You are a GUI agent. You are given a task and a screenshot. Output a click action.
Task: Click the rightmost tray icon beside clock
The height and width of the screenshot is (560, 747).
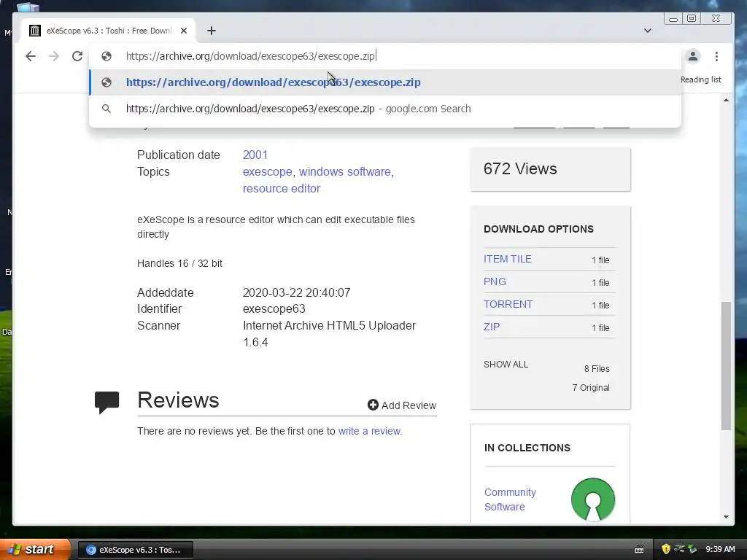tap(692, 549)
